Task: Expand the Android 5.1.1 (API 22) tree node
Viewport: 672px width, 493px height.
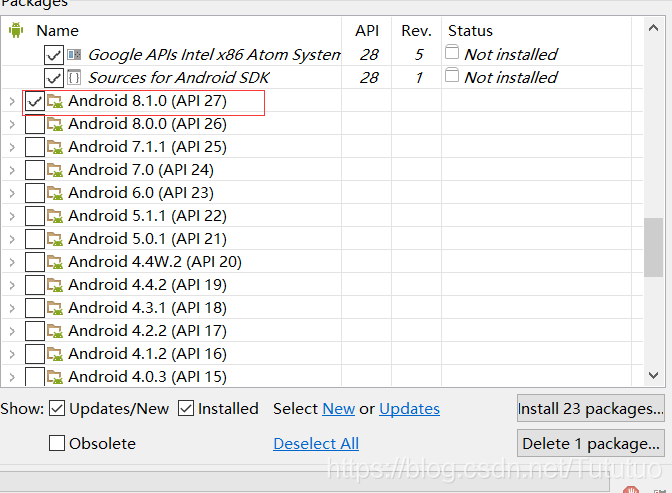Action: tap(12, 216)
